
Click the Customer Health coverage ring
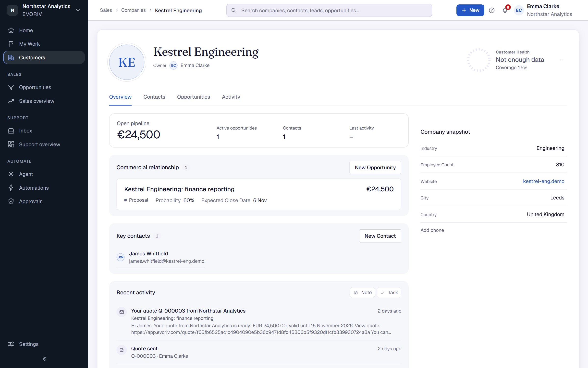point(479,60)
